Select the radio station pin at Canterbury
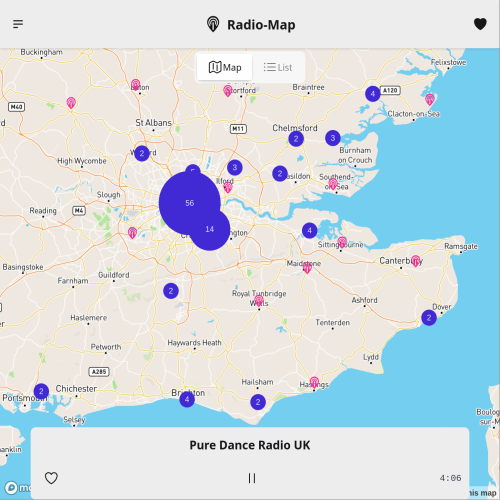The image size is (500, 500). click(x=416, y=261)
